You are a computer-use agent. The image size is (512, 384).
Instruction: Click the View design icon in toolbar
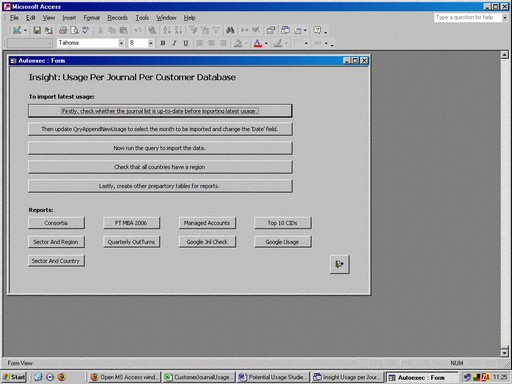[x=16, y=30]
